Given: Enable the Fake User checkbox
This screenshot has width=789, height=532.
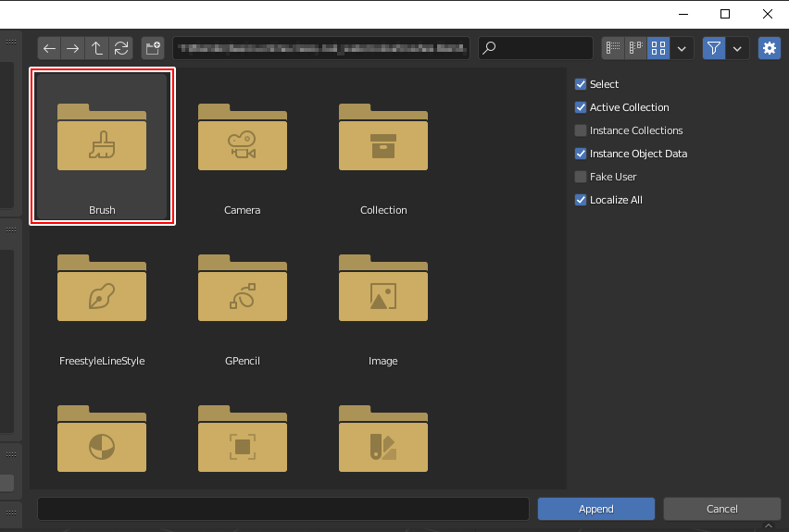Looking at the screenshot, I should pyautogui.click(x=581, y=177).
